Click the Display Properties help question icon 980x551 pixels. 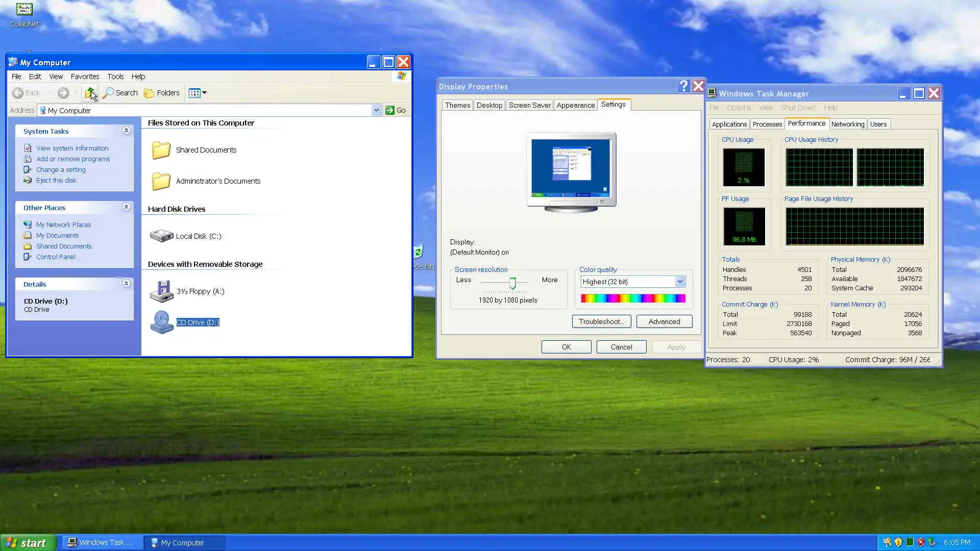[x=683, y=86]
